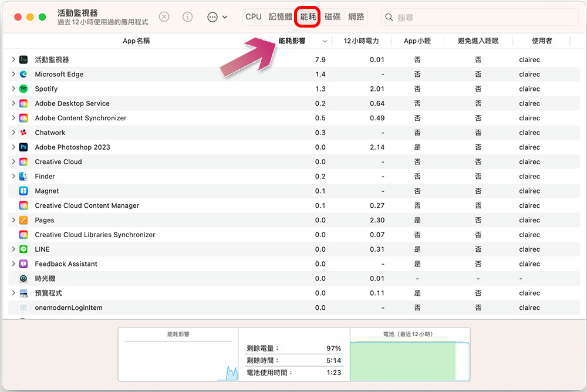Expand the Microsoft Edge process row

point(13,74)
